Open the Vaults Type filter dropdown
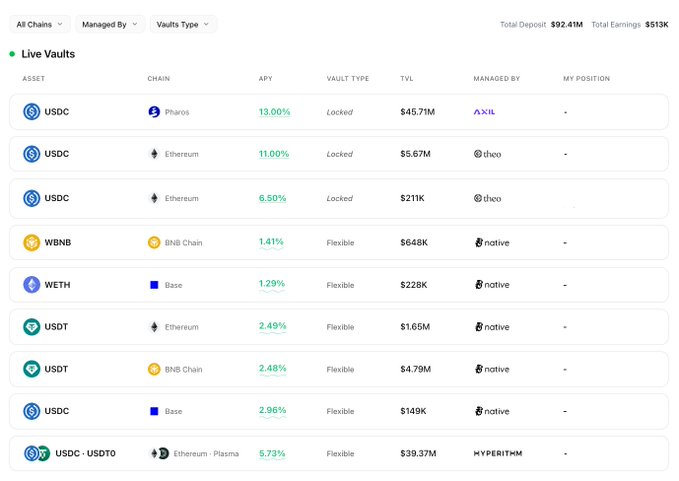 [183, 24]
